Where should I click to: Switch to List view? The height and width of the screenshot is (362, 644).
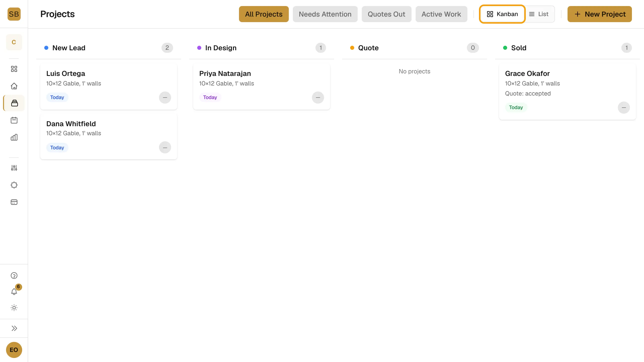(x=539, y=14)
